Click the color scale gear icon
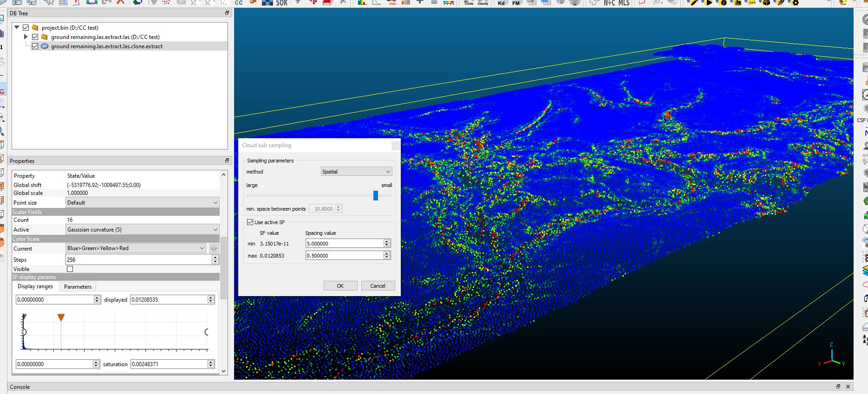This screenshot has width=868, height=394. (214, 248)
